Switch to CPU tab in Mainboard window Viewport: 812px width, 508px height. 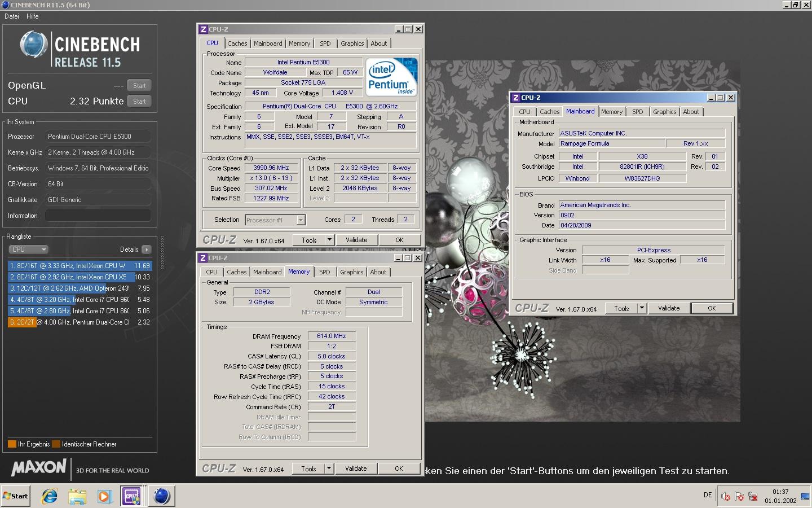tap(525, 112)
